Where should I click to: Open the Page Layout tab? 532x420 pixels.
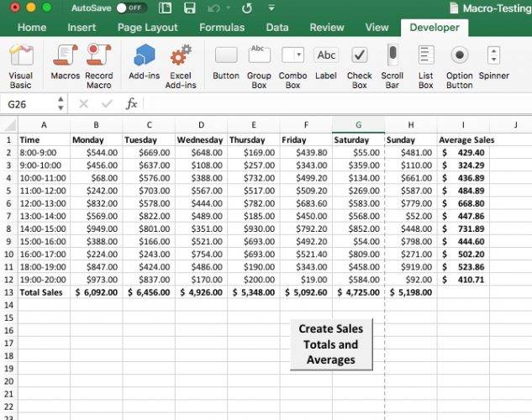click(x=148, y=27)
